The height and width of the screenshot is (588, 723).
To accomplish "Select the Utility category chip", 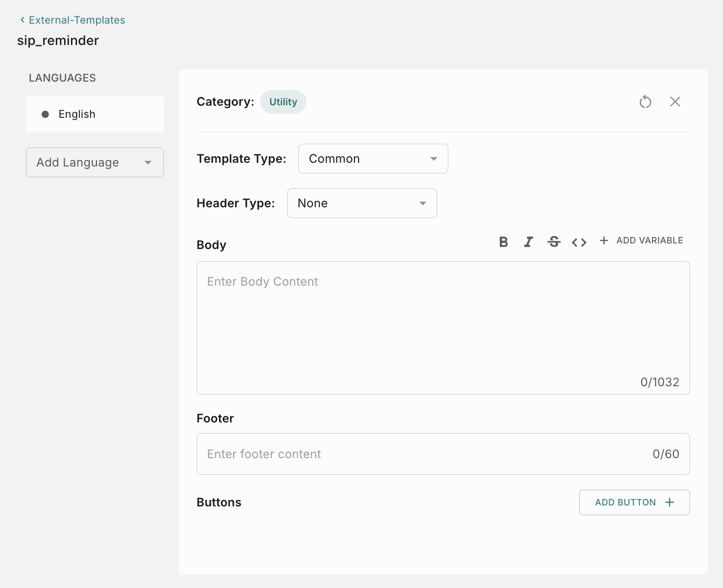I will point(283,102).
